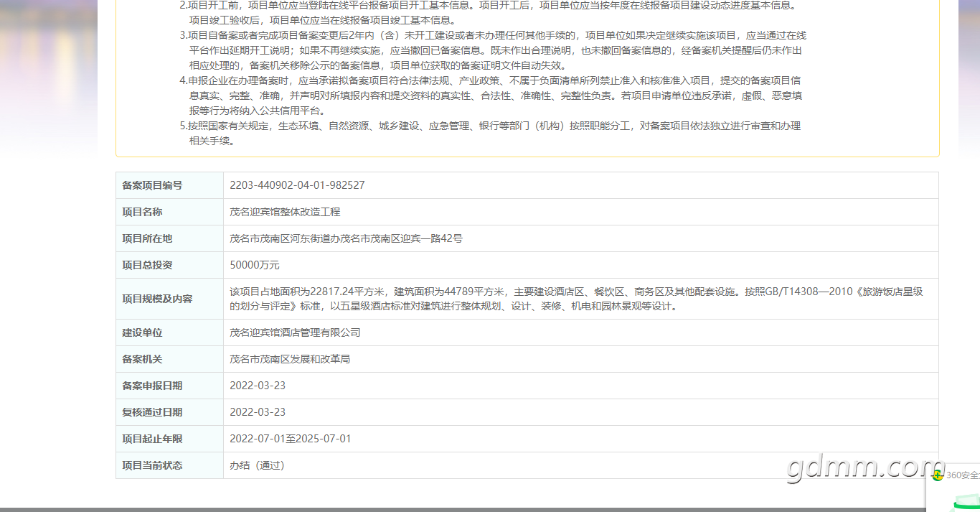The height and width of the screenshot is (512, 980).
Task: Click the 复核通过日期 date value
Action: [258, 412]
